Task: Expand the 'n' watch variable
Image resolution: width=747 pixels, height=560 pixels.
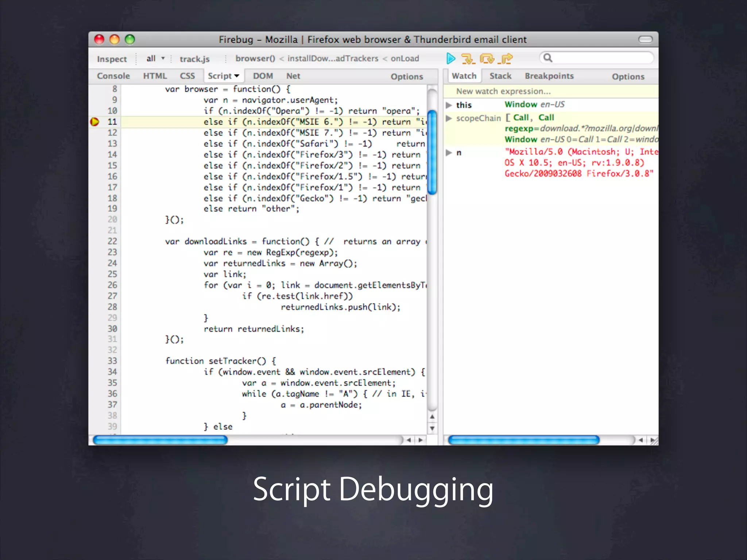Action: point(449,152)
